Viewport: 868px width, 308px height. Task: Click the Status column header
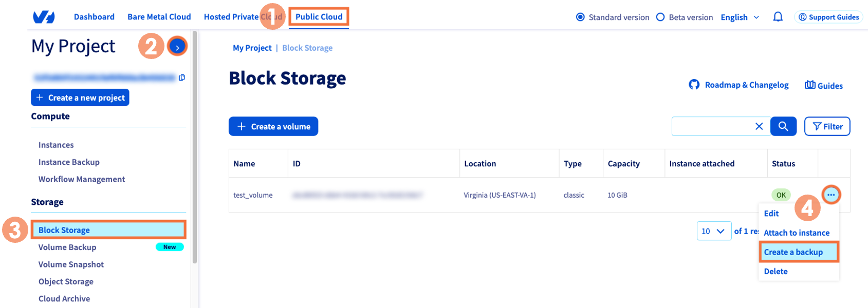(783, 164)
